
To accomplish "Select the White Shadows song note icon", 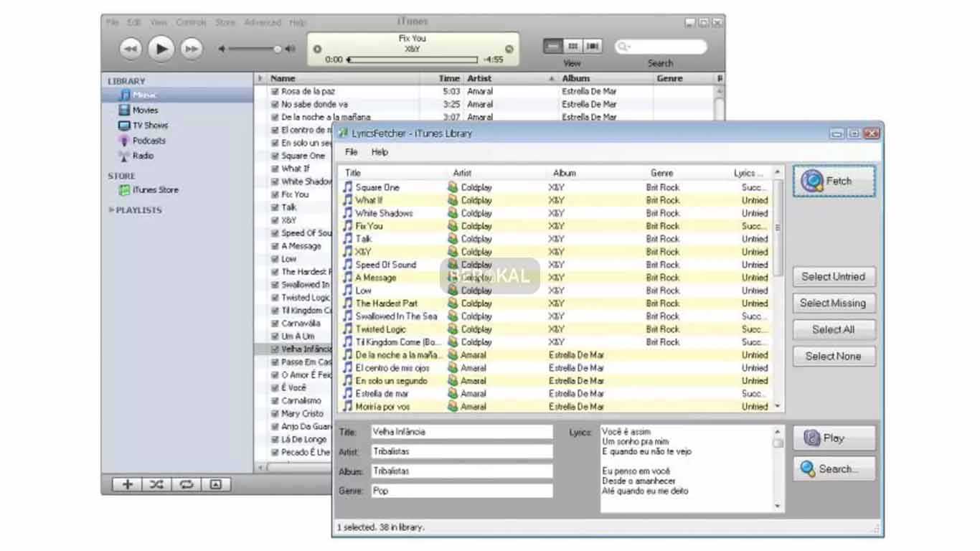I will click(x=348, y=213).
